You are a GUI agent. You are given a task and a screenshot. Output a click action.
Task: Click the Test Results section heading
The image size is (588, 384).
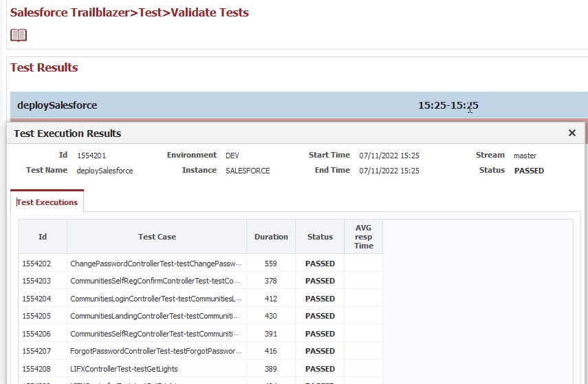(44, 67)
